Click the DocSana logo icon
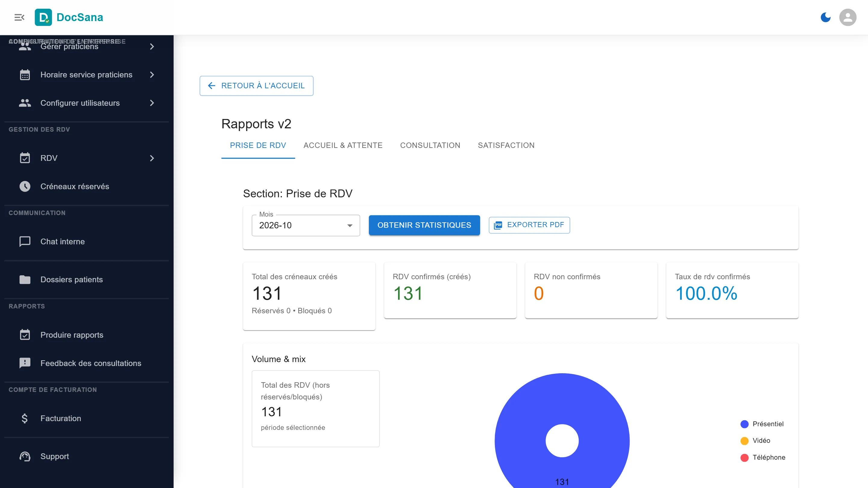Image resolution: width=868 pixels, height=488 pixels. (x=43, y=17)
